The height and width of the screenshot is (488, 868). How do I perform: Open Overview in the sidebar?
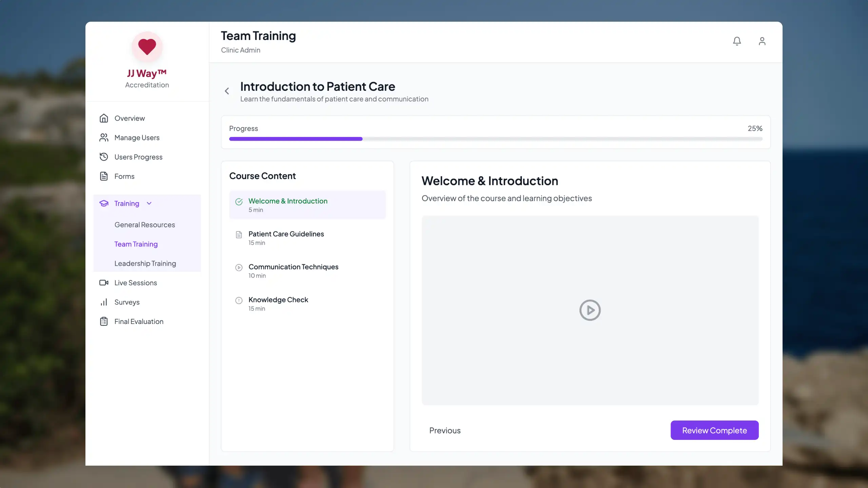tap(147, 118)
